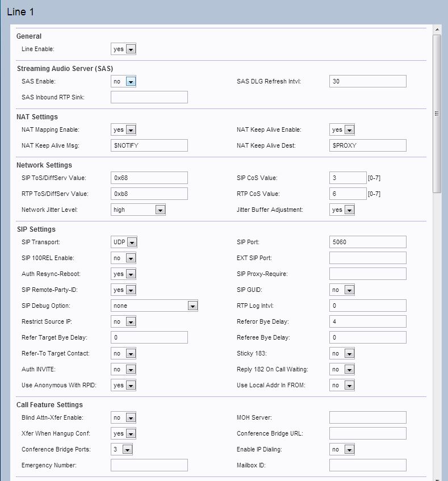This screenshot has width=448, height=481.
Task: Expand the Conference Bridge Ports dropdown
Action: [x=122, y=450]
